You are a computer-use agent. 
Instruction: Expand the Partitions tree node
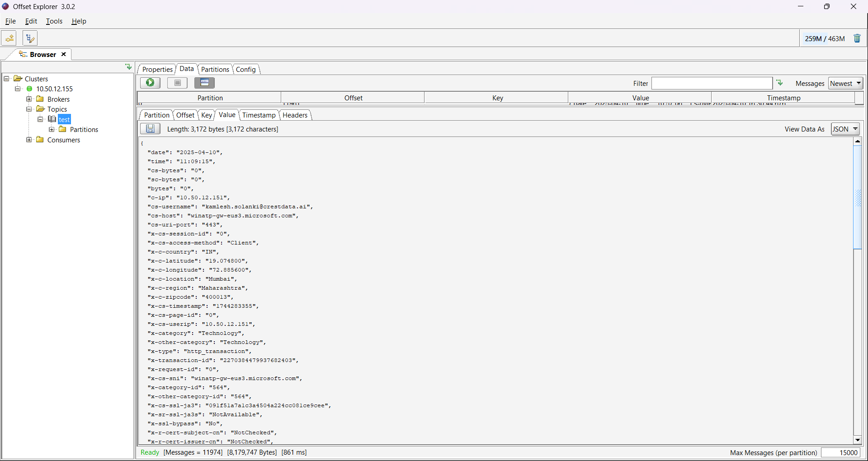tap(52, 129)
